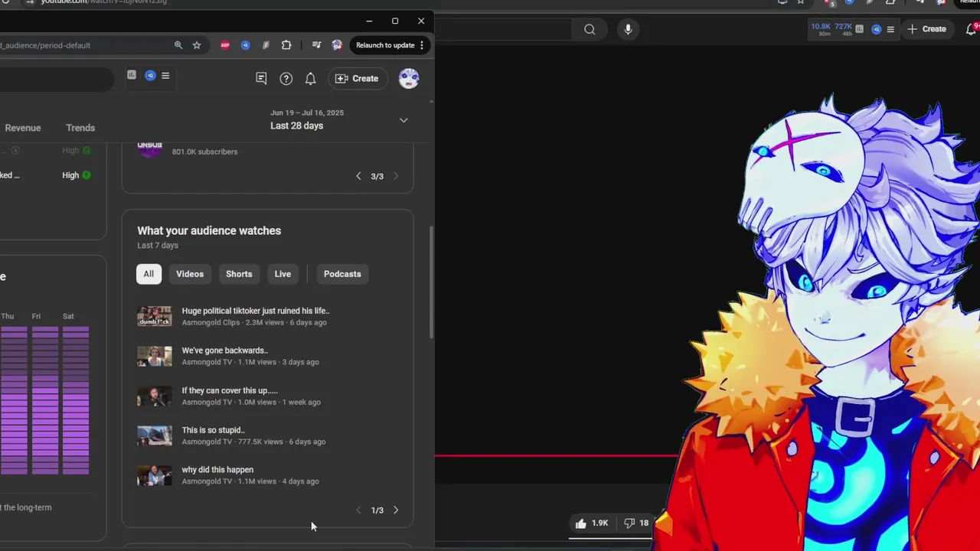Select the Podcasts filter chip
This screenshot has height=551, width=980.
(x=342, y=274)
